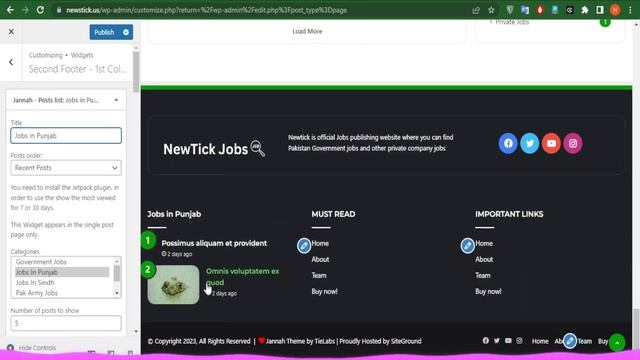Click Home in bottom footer menu

pyautogui.click(x=540, y=341)
